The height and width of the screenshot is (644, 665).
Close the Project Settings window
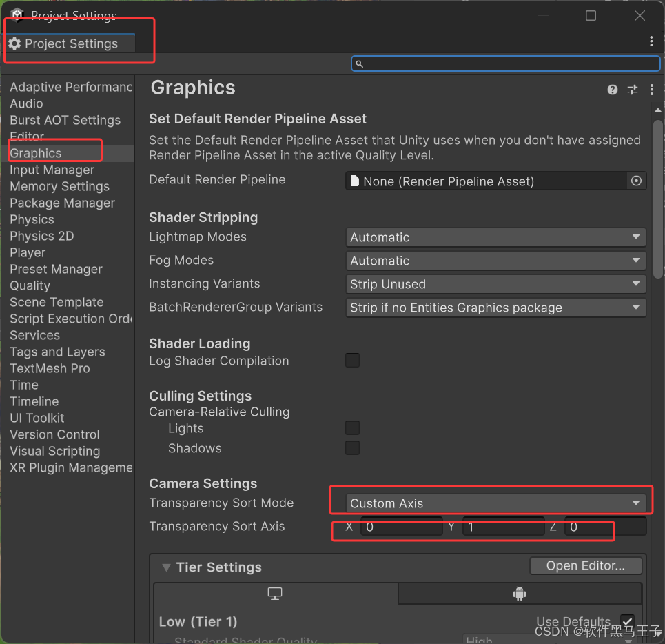(x=640, y=16)
